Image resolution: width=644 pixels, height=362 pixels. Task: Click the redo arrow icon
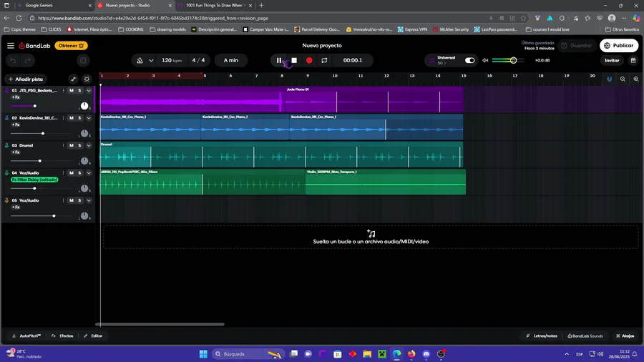pos(28,60)
